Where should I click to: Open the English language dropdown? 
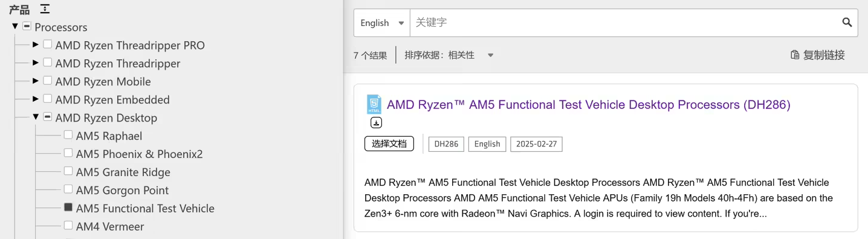click(382, 23)
